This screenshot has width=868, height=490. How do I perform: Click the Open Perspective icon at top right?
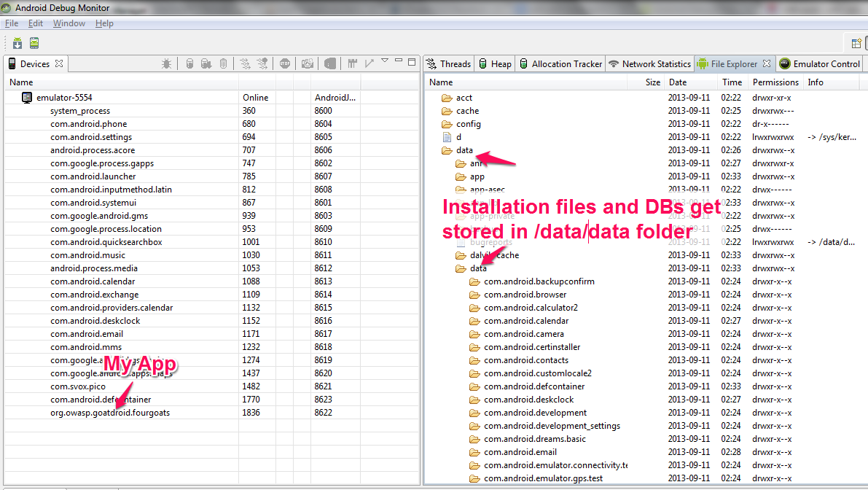[856, 43]
